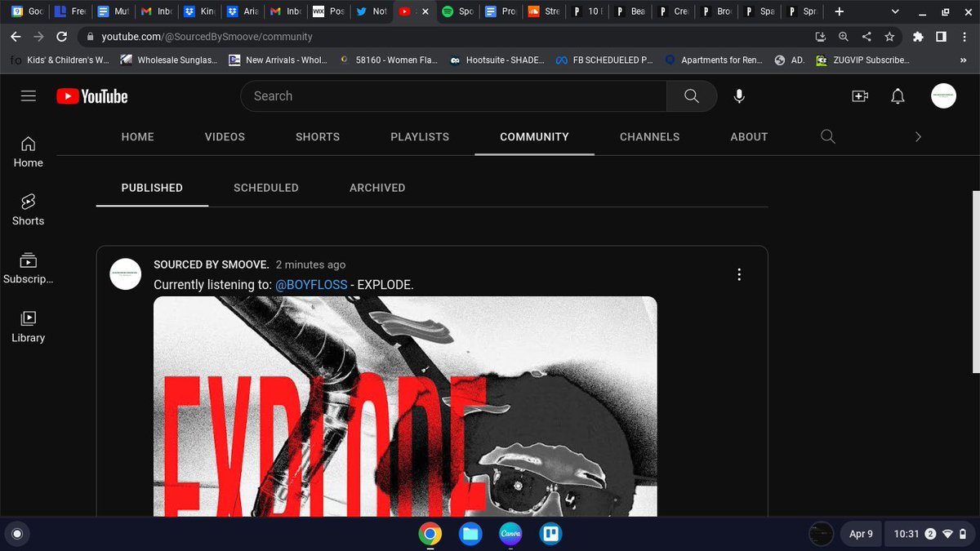
Task: Open the notifications bell
Action: point(898,96)
